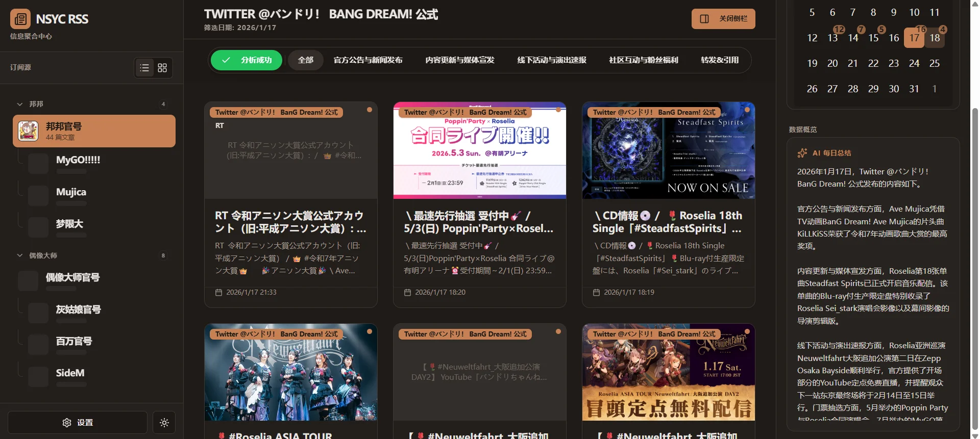Click the sidebar panel icon in 关闭侧栏
This screenshot has height=439, width=980.
coord(704,19)
